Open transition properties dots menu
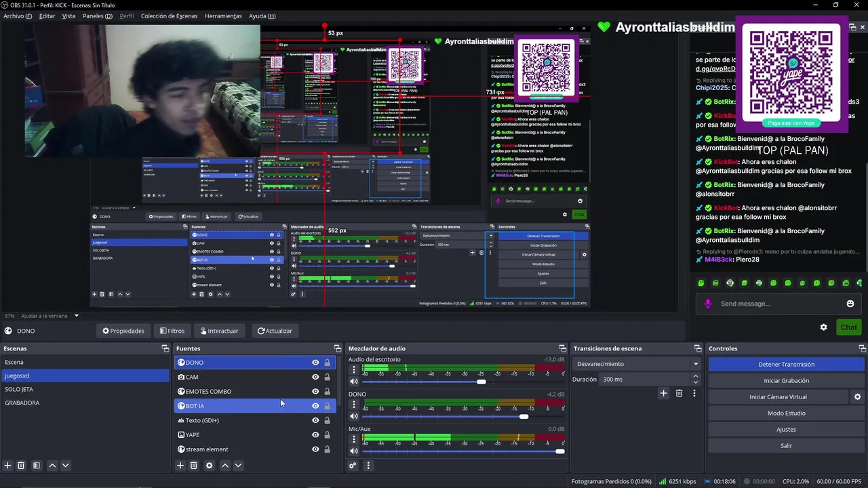 [694, 393]
